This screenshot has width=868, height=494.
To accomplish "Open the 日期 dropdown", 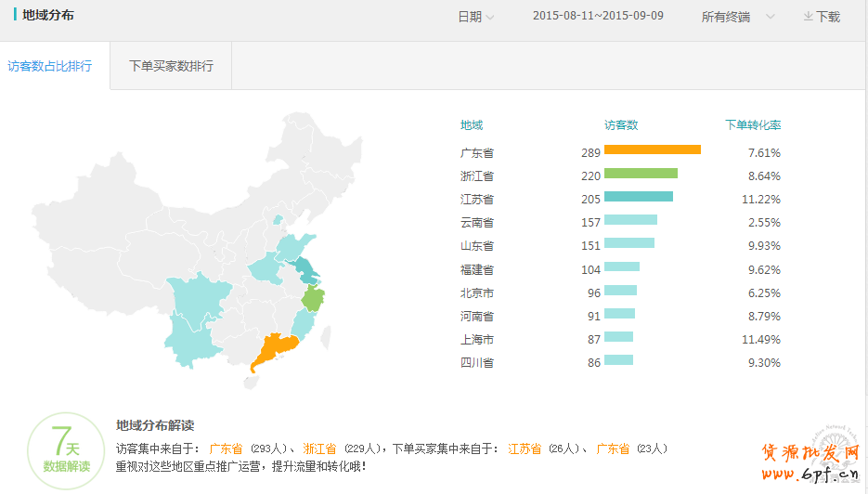I will click(x=475, y=17).
